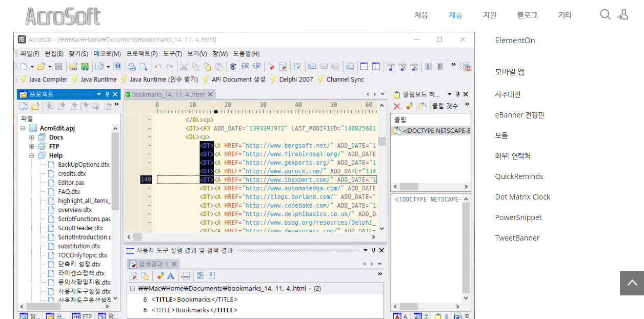Collapse the Help folder node
This screenshot has height=319, width=644.
click(32, 155)
